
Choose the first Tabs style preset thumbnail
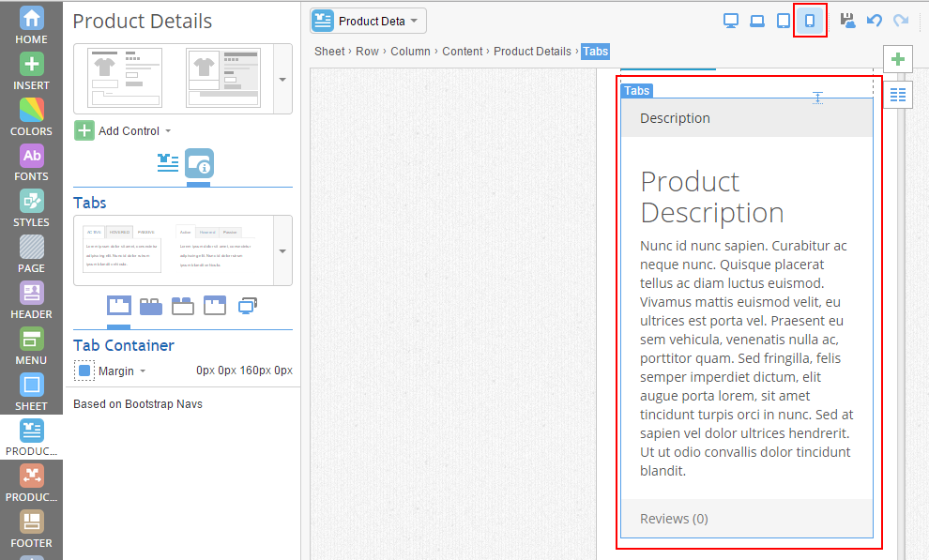[x=121, y=249]
